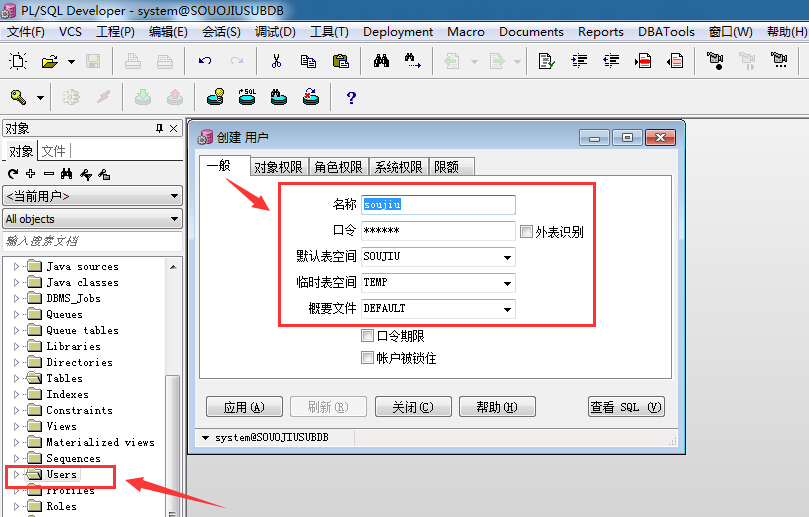
Task: Click the 关闭(C) button
Action: pyautogui.click(x=413, y=407)
